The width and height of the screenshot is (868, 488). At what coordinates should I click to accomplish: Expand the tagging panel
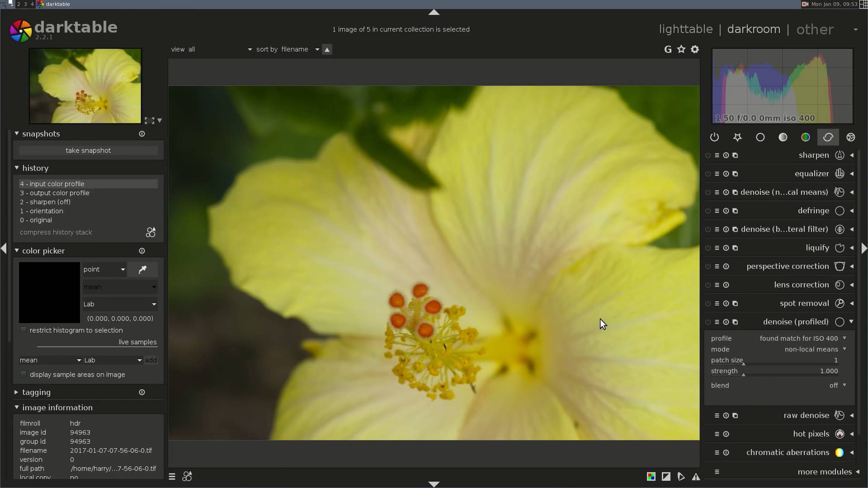(x=36, y=392)
